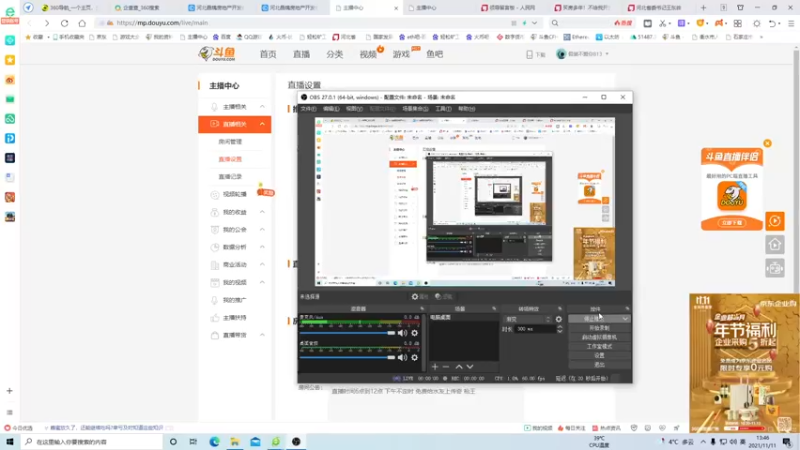
Task: Open Windows Start menu
Action: tap(9, 442)
